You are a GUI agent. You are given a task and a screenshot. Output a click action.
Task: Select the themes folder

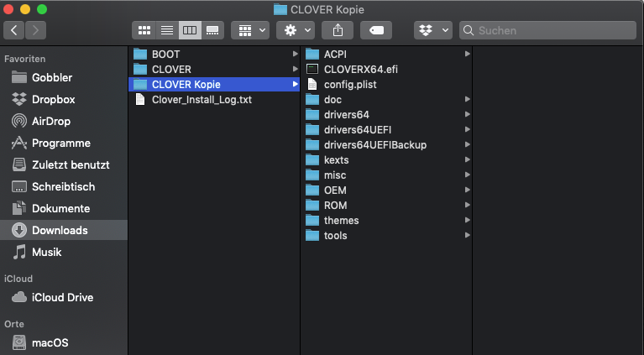tap(386, 221)
